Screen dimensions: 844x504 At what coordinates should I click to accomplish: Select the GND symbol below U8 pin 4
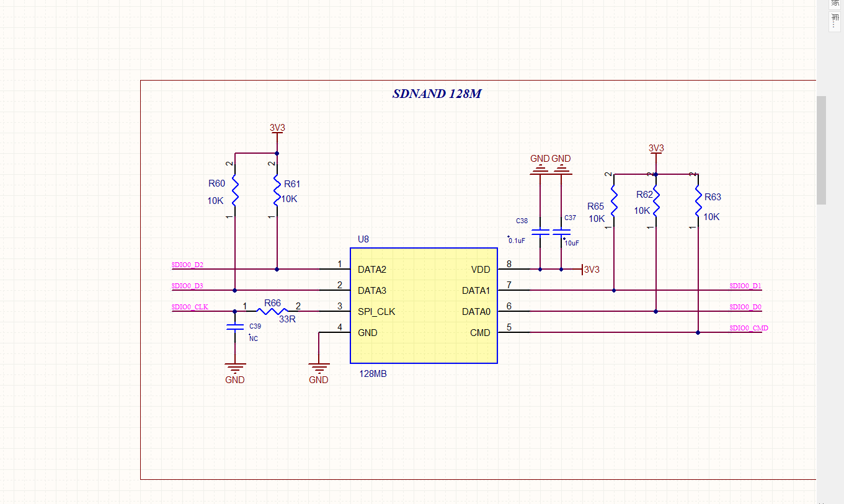(x=319, y=372)
